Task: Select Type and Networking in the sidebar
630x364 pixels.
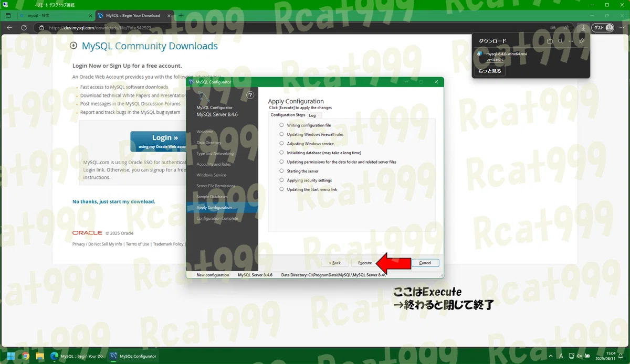Action: 215,154
